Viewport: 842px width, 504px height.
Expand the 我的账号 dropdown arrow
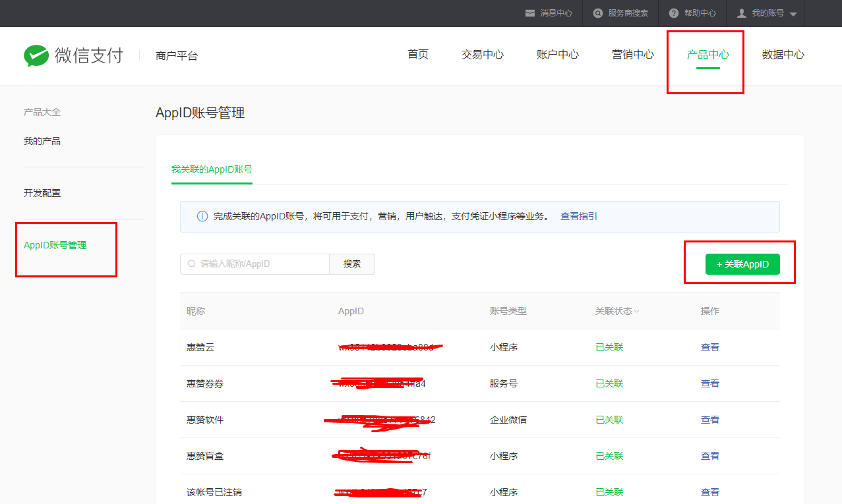click(x=793, y=14)
